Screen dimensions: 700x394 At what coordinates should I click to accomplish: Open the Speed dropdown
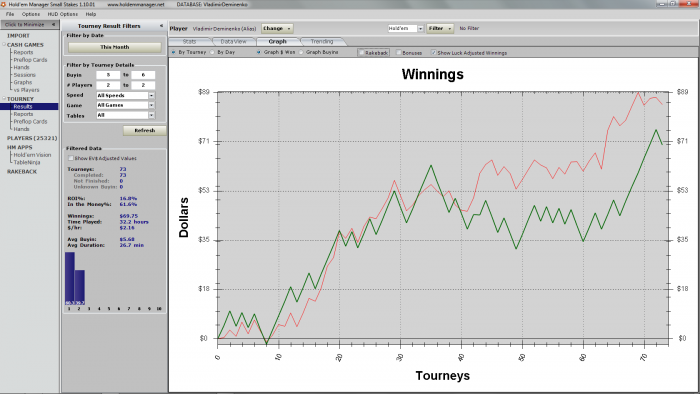[x=152, y=95]
